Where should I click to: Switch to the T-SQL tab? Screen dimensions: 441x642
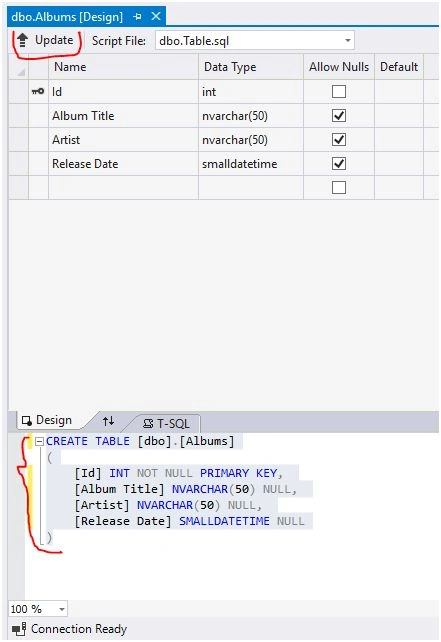click(166, 423)
